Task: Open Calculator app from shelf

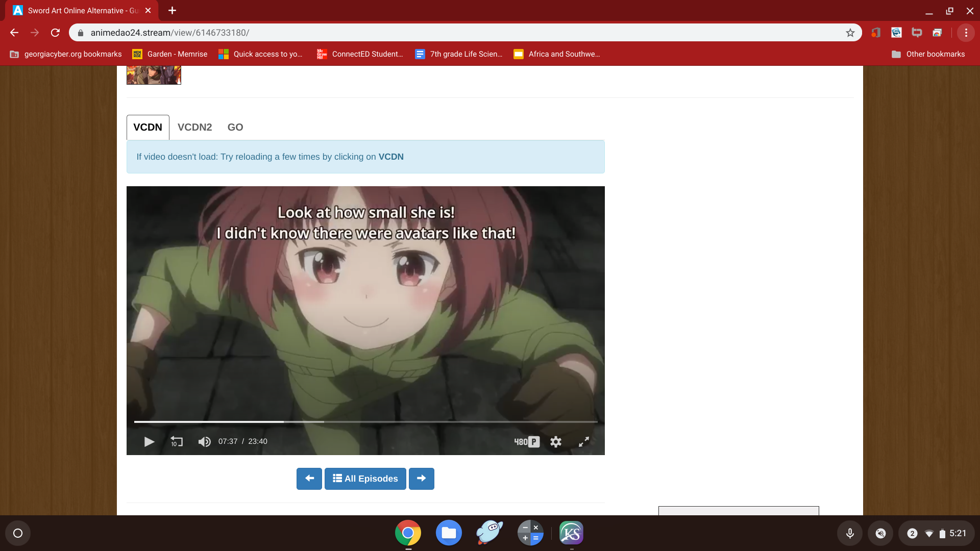Action: (530, 533)
